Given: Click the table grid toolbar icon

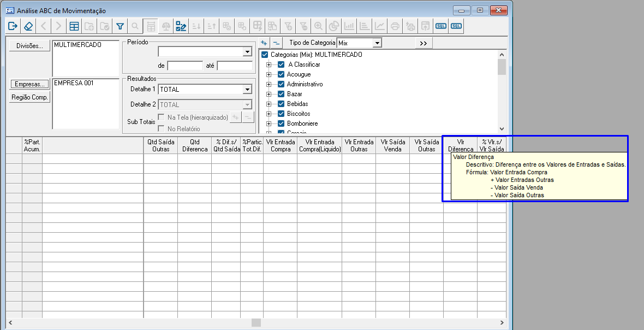Looking at the screenshot, I should click(x=74, y=26).
